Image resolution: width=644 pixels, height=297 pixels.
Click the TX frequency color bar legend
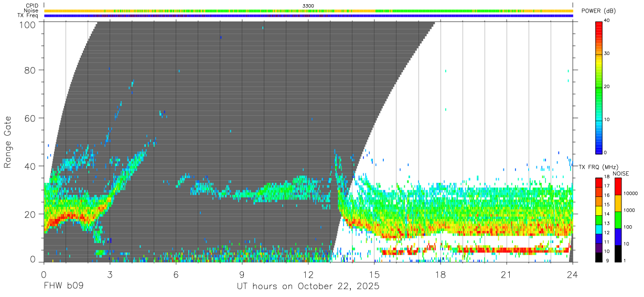[599, 219]
